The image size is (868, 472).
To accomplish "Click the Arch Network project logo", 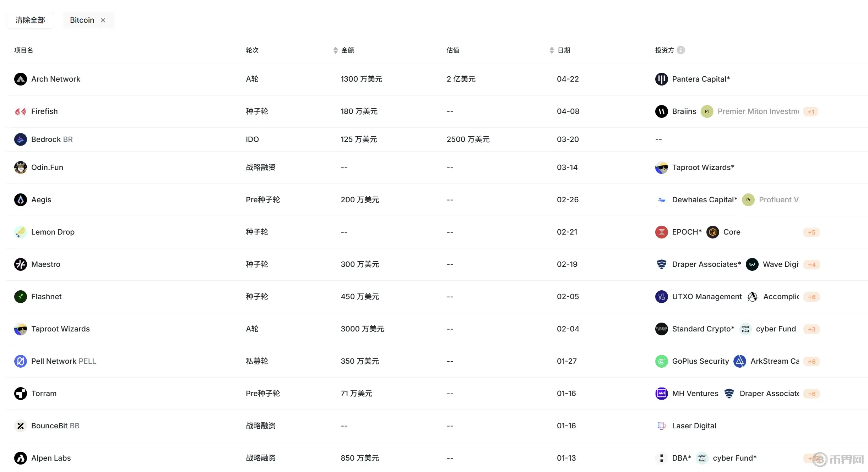I will click(x=21, y=79).
